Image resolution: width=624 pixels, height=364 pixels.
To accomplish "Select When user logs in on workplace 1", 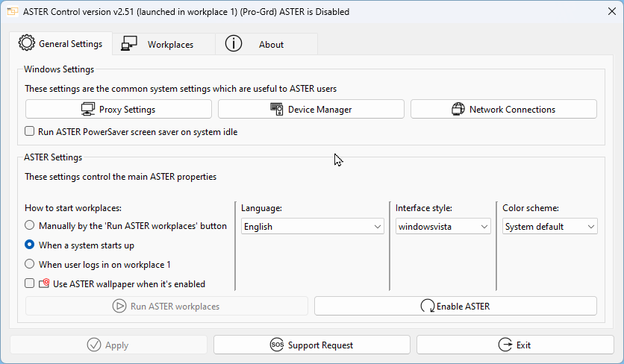I will coord(30,264).
